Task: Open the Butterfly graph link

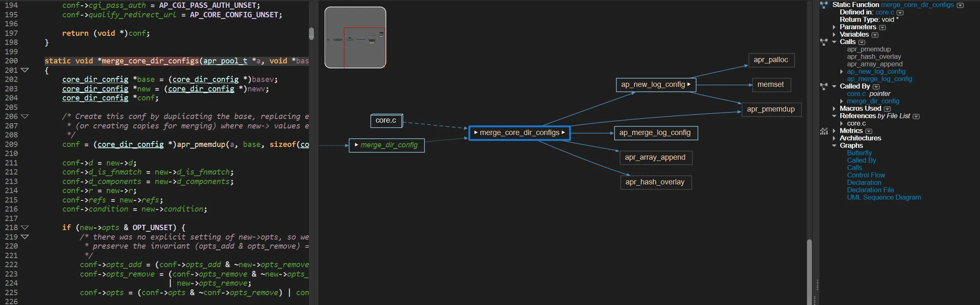Action: (859, 153)
